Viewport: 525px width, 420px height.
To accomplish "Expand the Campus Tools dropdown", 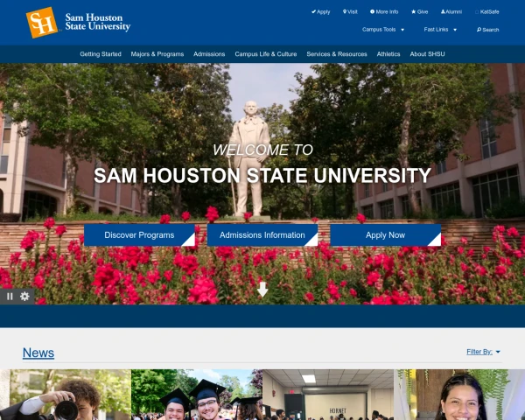I will coord(383,30).
